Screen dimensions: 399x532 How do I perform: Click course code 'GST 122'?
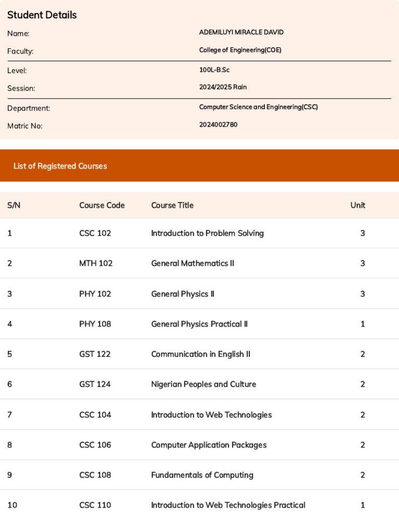click(x=95, y=354)
